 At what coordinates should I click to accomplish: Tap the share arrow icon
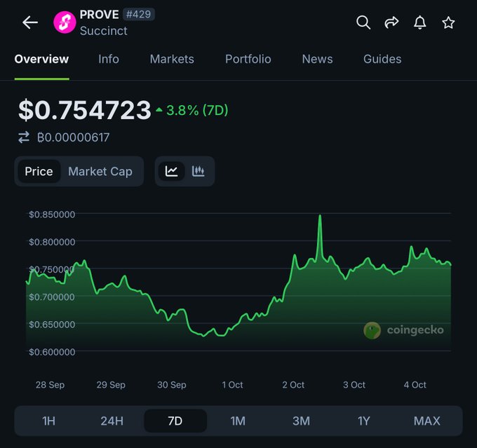click(x=391, y=22)
